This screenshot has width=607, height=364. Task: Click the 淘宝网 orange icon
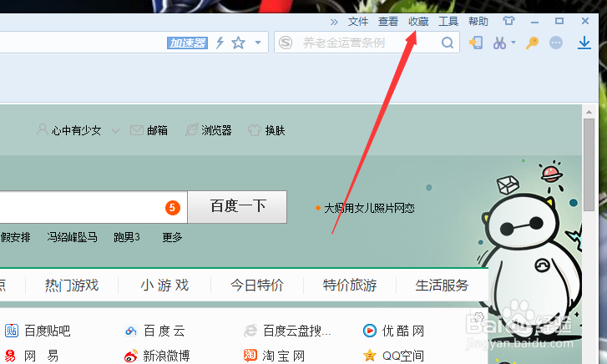pyautogui.click(x=250, y=355)
